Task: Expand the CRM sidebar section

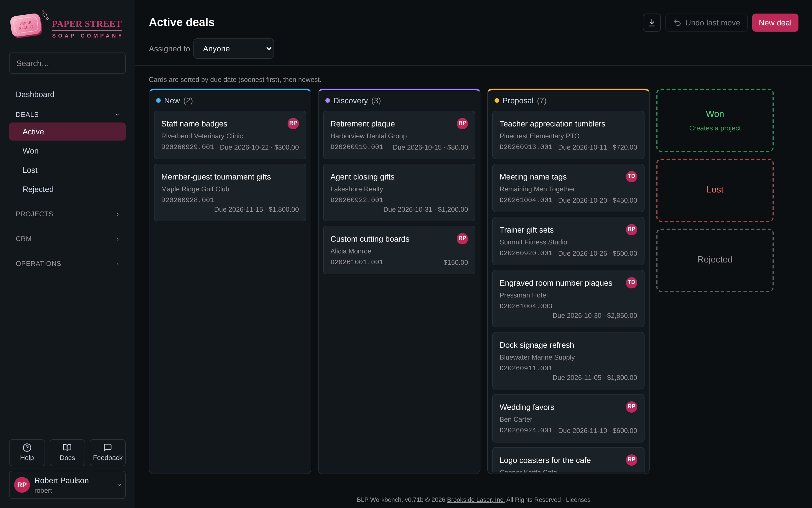Action: [x=67, y=239]
